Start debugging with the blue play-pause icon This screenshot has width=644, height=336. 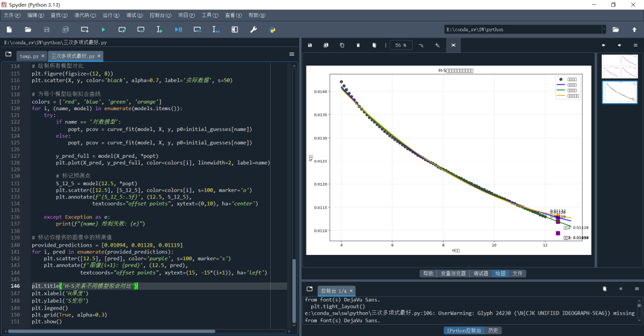pyautogui.click(x=178, y=30)
